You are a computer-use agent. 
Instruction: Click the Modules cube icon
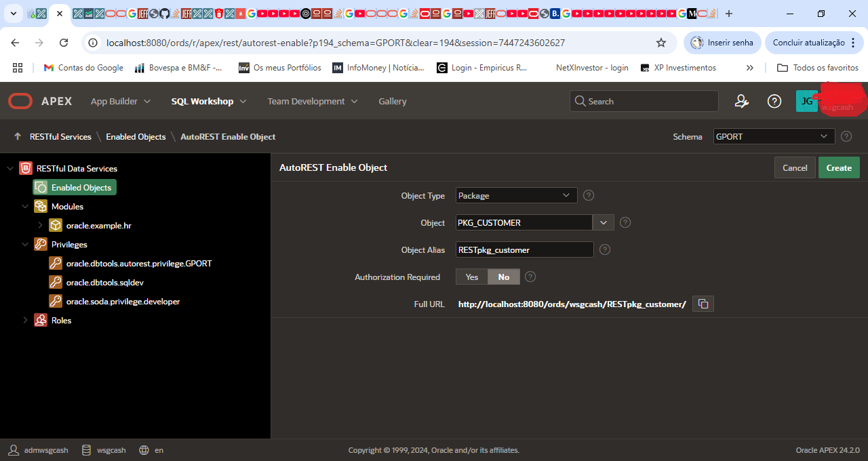(x=41, y=206)
